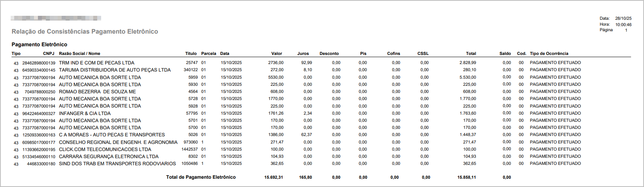Select the CNPJ column header

[x=49, y=53]
